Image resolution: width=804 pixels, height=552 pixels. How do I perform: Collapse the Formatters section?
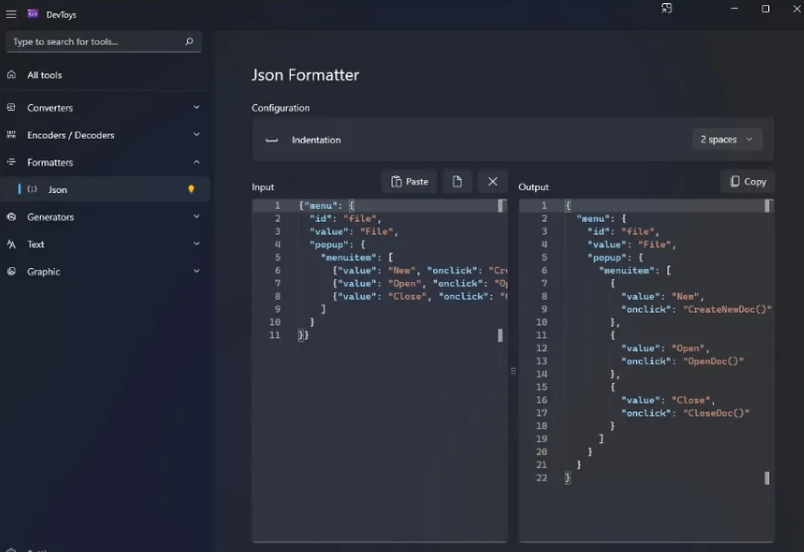(x=196, y=162)
